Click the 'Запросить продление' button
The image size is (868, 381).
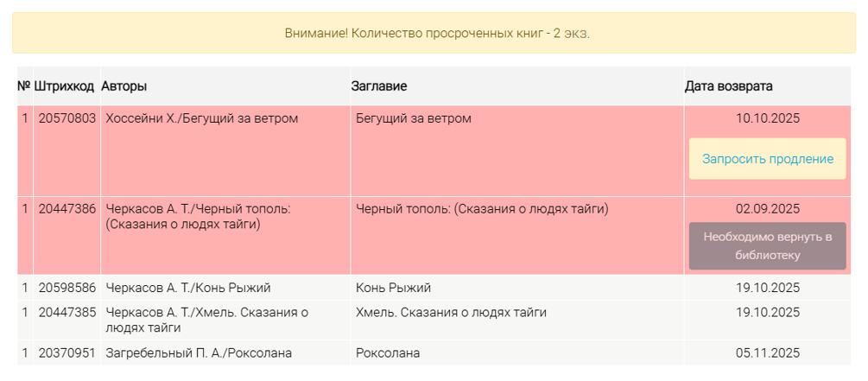pyautogui.click(x=767, y=159)
